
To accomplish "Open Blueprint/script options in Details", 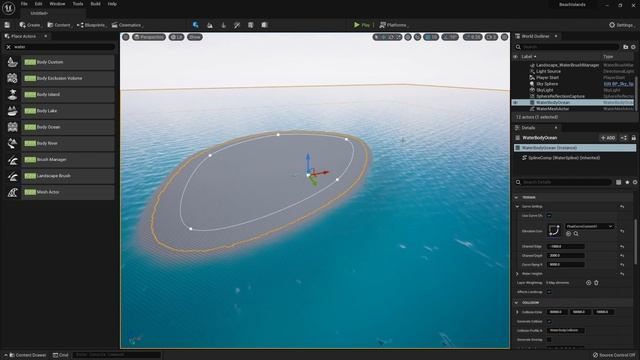I will [624, 138].
